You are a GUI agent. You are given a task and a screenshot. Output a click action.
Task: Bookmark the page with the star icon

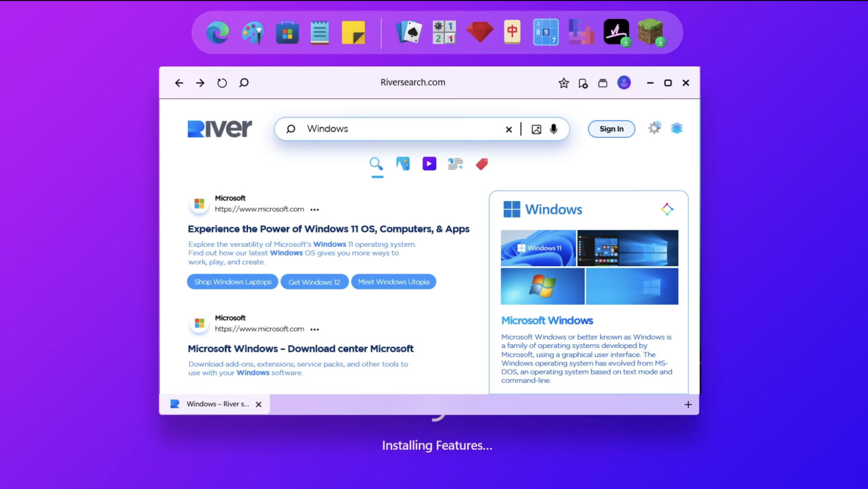(x=564, y=82)
